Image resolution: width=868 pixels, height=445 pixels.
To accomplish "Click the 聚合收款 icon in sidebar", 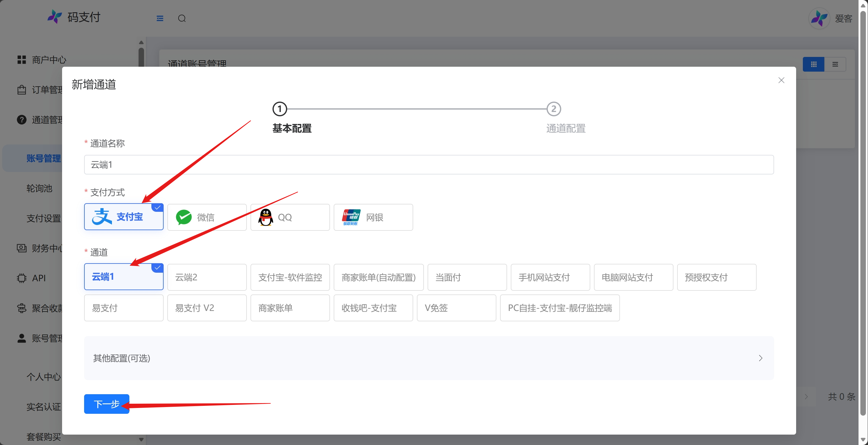I will pos(22,308).
